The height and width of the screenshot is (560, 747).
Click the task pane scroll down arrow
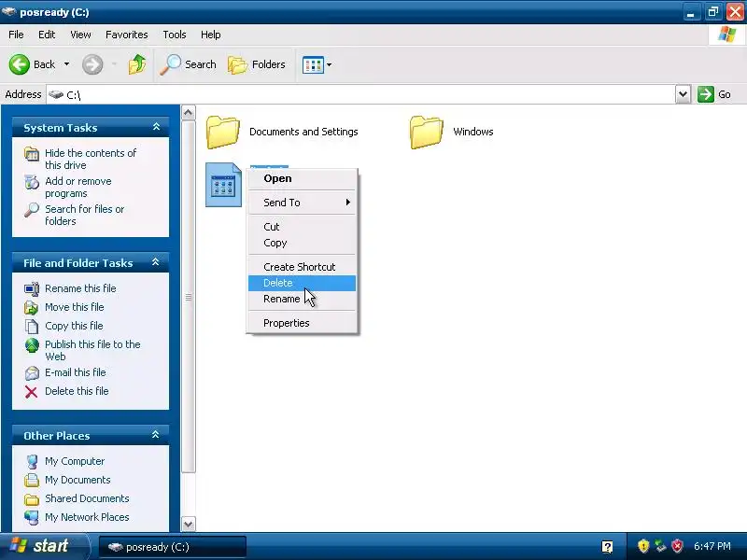(x=189, y=525)
